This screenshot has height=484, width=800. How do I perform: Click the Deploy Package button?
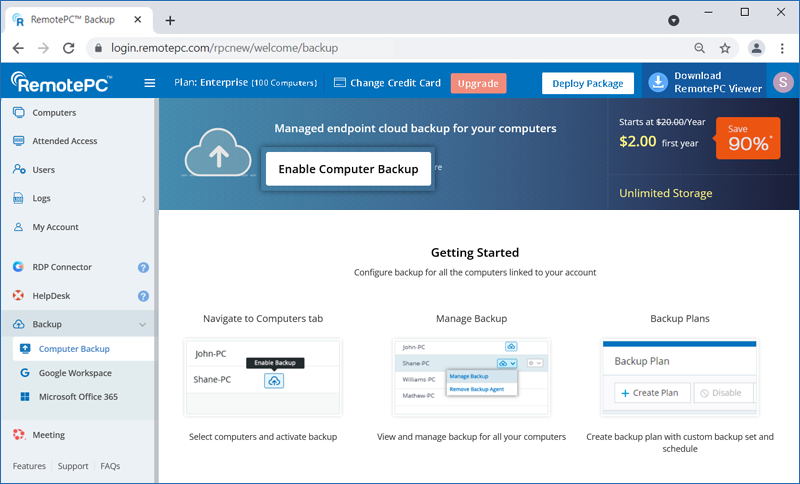coord(588,83)
